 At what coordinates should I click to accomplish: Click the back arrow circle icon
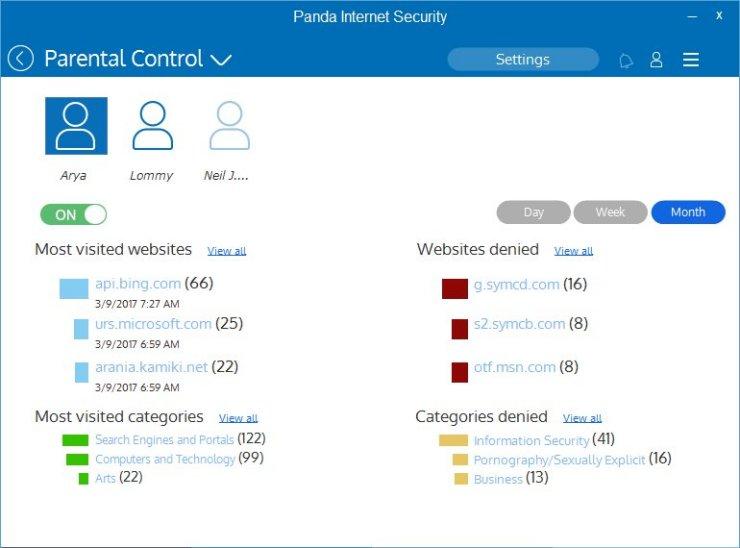point(20,59)
